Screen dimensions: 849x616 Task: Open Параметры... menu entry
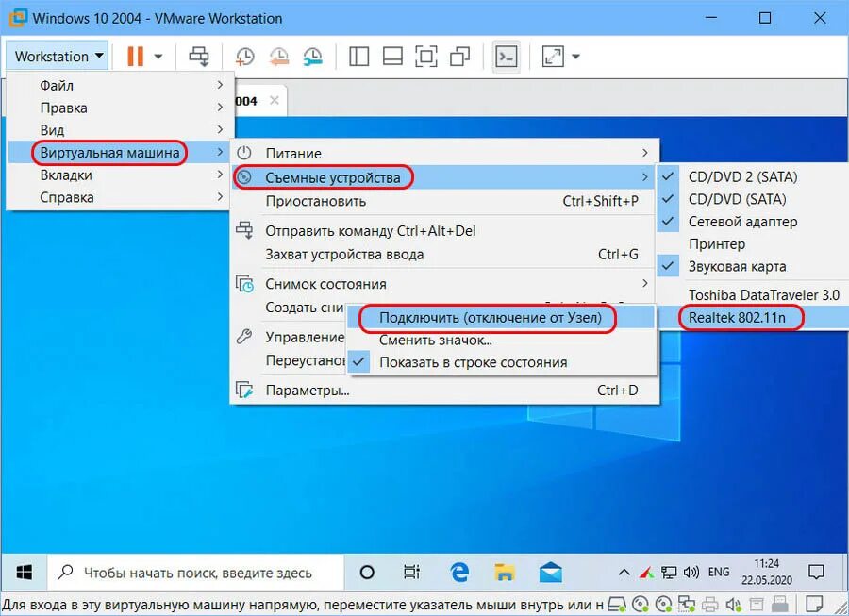[444, 390]
